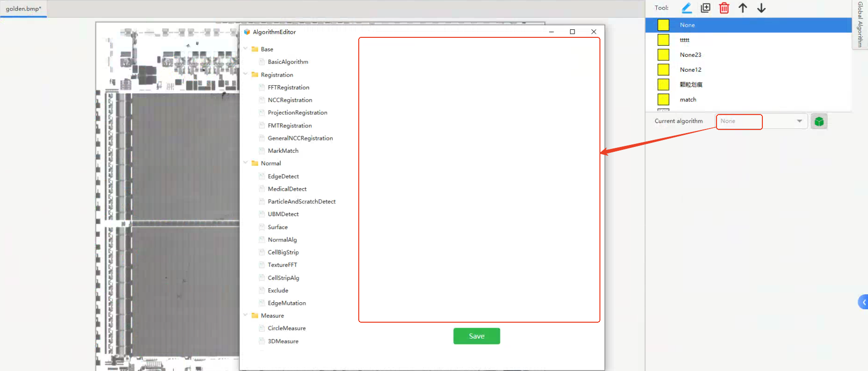This screenshot has width=868, height=371.
Task: Select UBMDetect algorithm
Action: click(x=283, y=214)
